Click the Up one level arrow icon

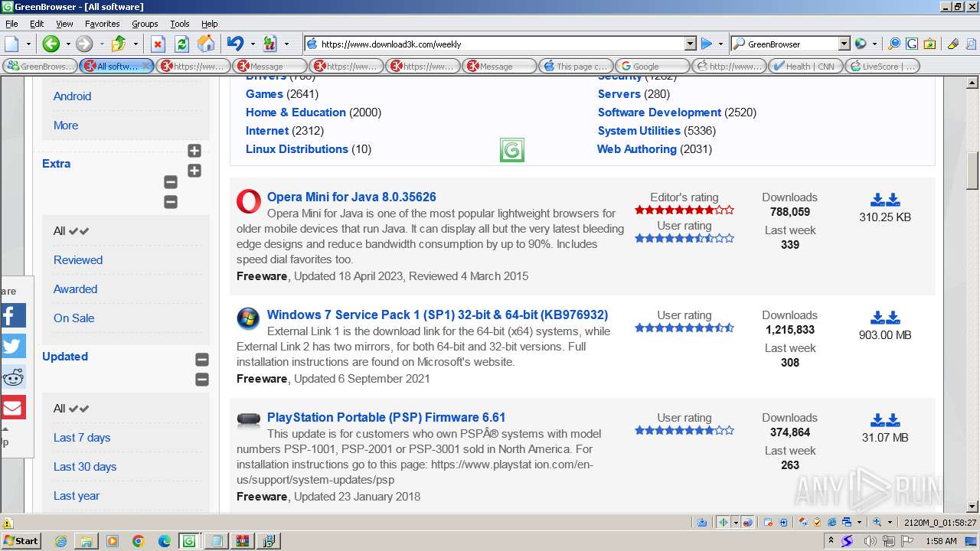point(119,44)
